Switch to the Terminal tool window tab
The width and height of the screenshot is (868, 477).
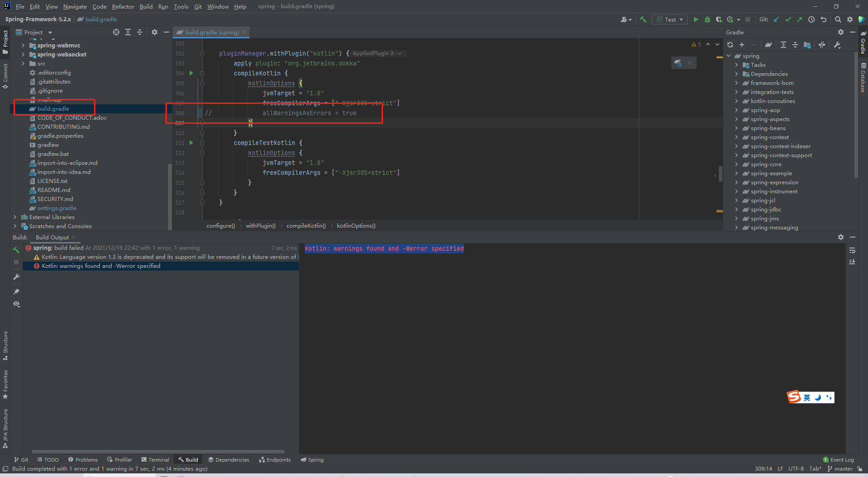click(x=155, y=459)
